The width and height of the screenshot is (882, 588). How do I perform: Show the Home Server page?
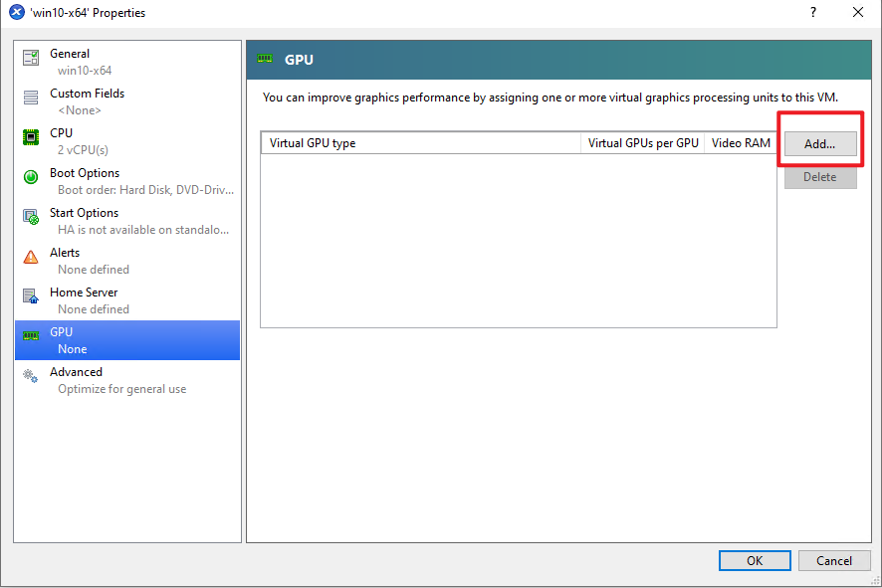[127, 300]
